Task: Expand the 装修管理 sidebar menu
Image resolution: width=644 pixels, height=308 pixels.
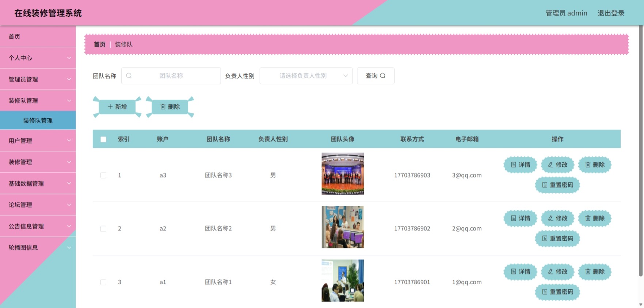Action: pos(38,162)
